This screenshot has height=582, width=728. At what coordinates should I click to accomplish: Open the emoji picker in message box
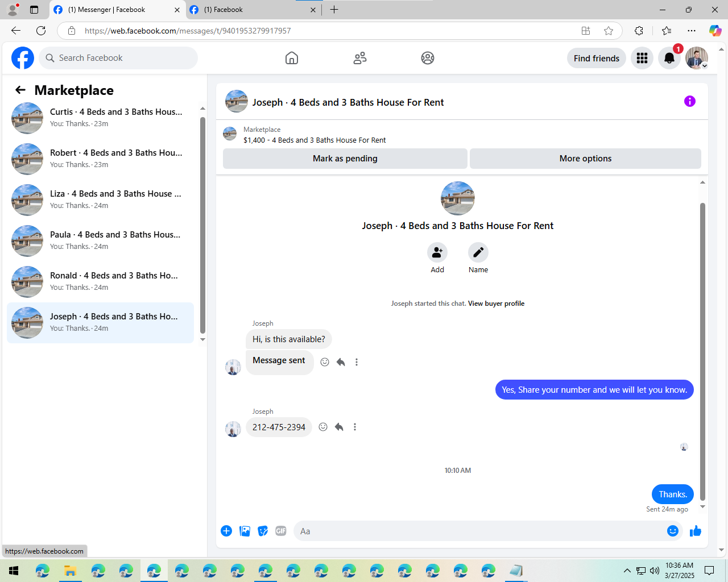click(673, 531)
